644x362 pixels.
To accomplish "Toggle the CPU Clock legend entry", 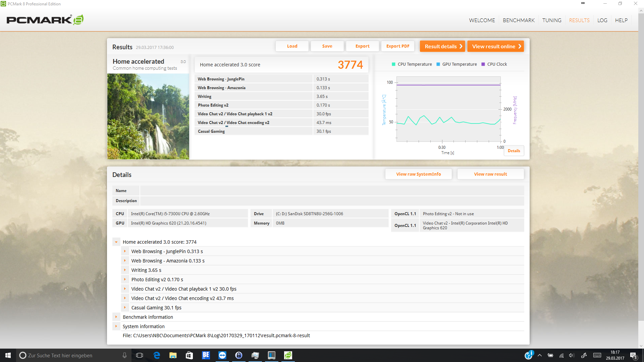I will click(494, 64).
